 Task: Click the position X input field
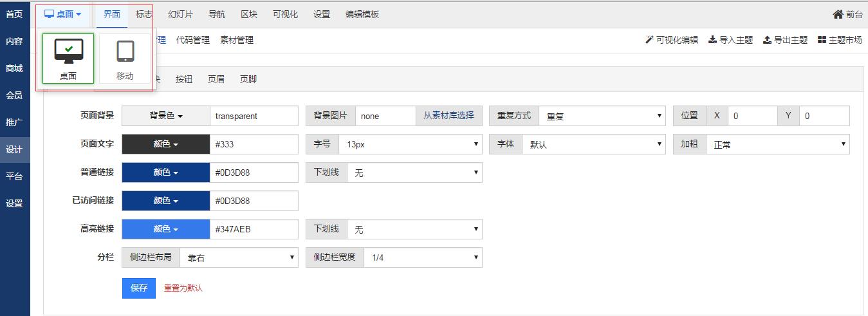point(752,116)
